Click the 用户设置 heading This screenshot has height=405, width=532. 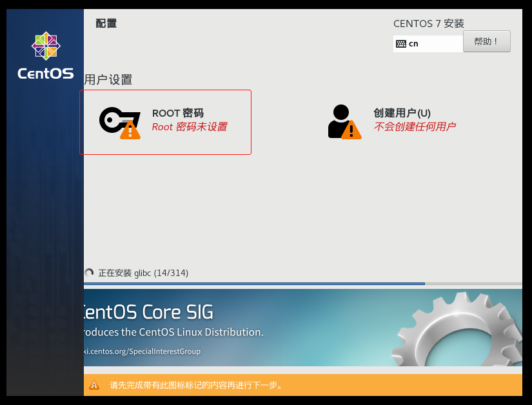click(108, 80)
